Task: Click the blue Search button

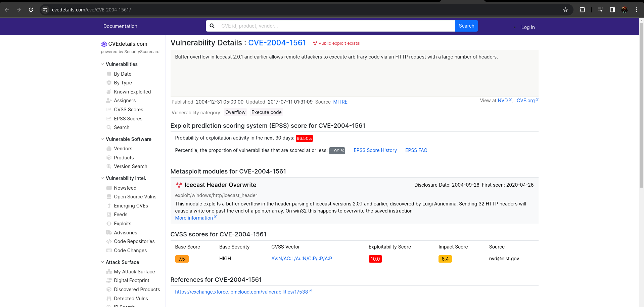Action: click(466, 26)
